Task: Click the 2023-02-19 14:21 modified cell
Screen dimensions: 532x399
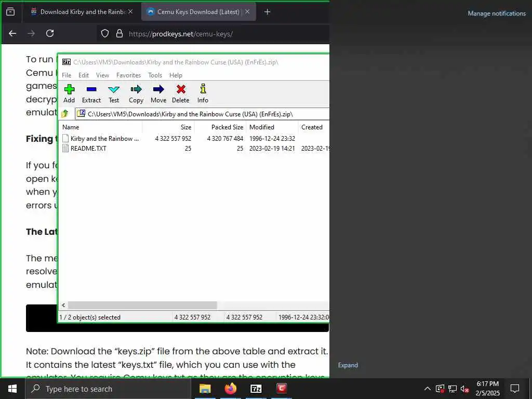Action: [x=272, y=148]
